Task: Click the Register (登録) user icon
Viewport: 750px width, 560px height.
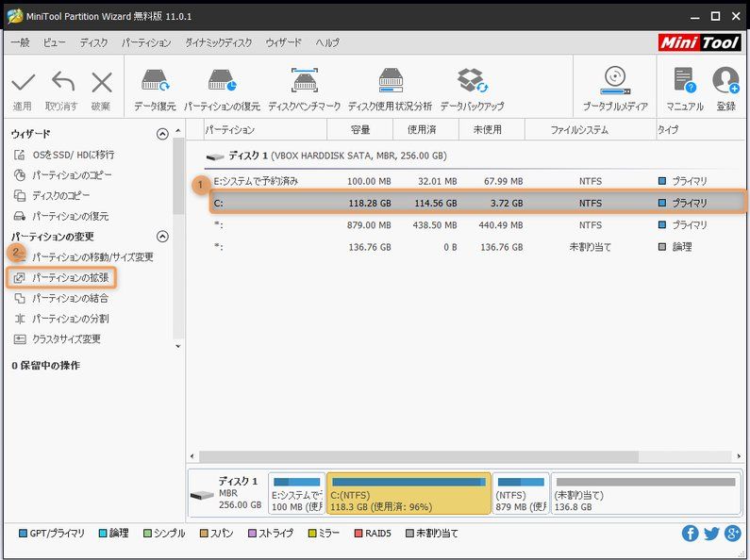Action: [725, 80]
